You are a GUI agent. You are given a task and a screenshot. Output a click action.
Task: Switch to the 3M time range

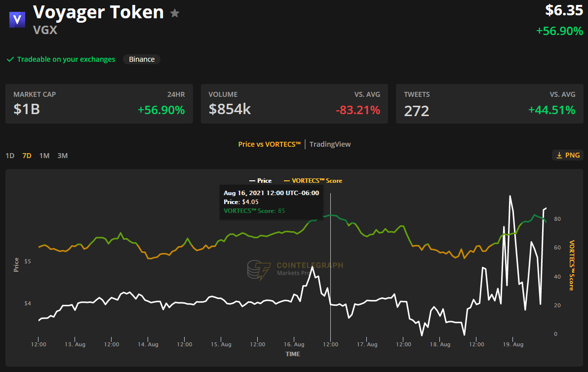pyautogui.click(x=62, y=156)
